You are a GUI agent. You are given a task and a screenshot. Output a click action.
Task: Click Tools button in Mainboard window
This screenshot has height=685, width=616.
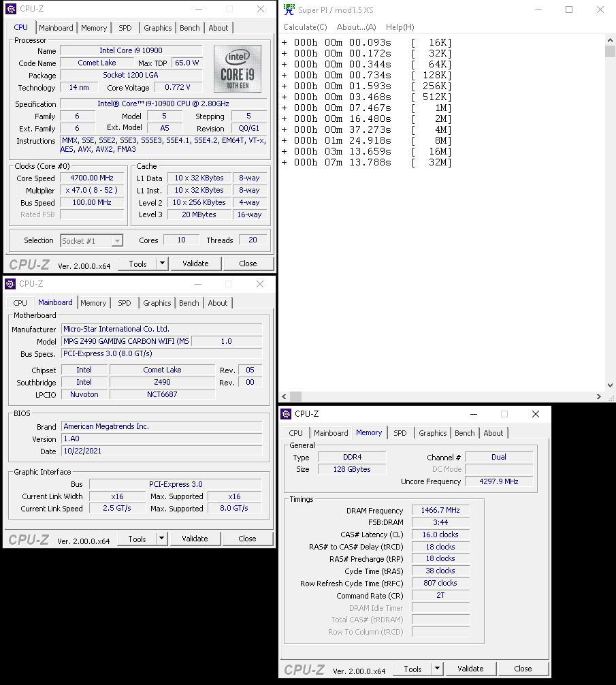(137, 539)
